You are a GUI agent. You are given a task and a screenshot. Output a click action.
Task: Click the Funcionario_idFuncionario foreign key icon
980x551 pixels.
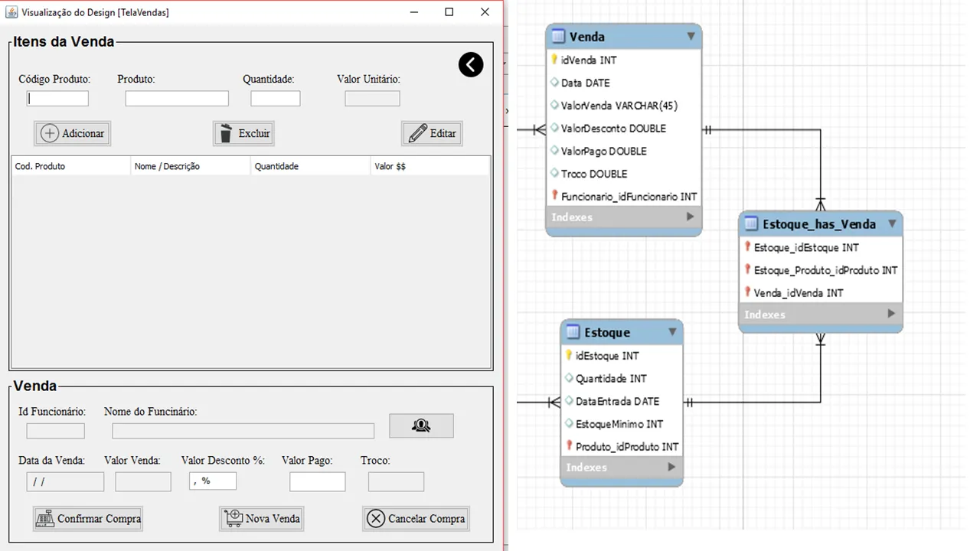(554, 196)
